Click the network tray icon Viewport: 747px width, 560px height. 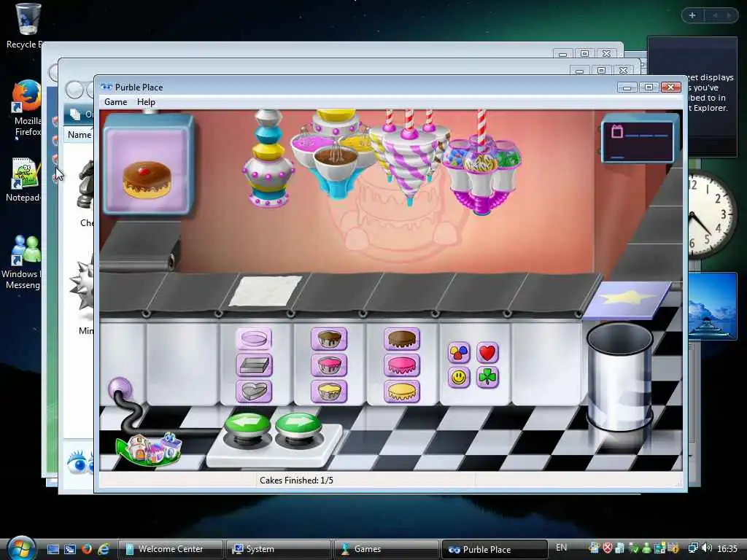(693, 548)
